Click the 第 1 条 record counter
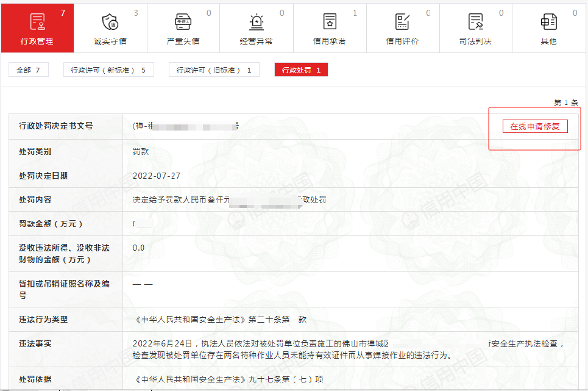Screen dimensions: 588x391 [566, 102]
